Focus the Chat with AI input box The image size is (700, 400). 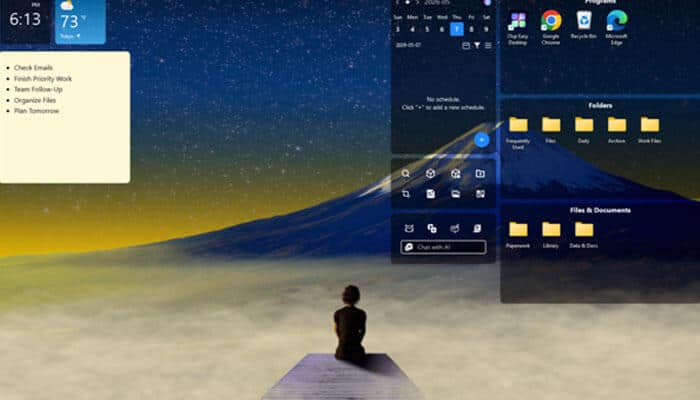point(443,247)
